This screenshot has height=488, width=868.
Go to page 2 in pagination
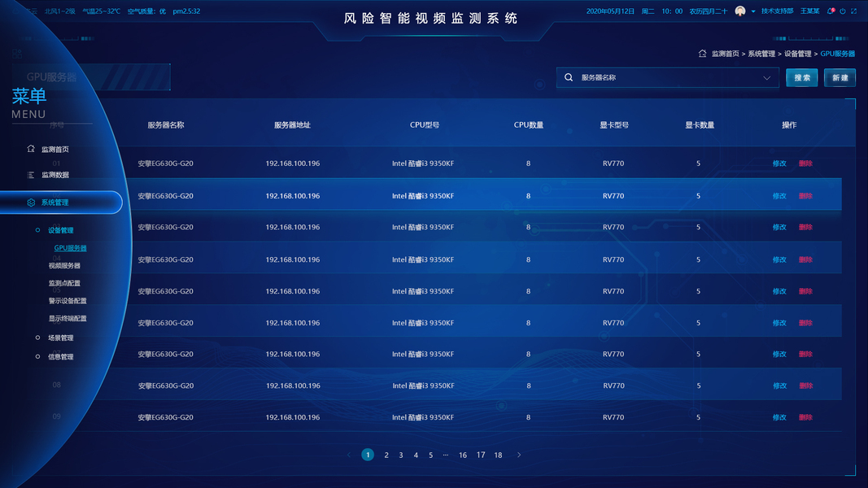click(386, 455)
